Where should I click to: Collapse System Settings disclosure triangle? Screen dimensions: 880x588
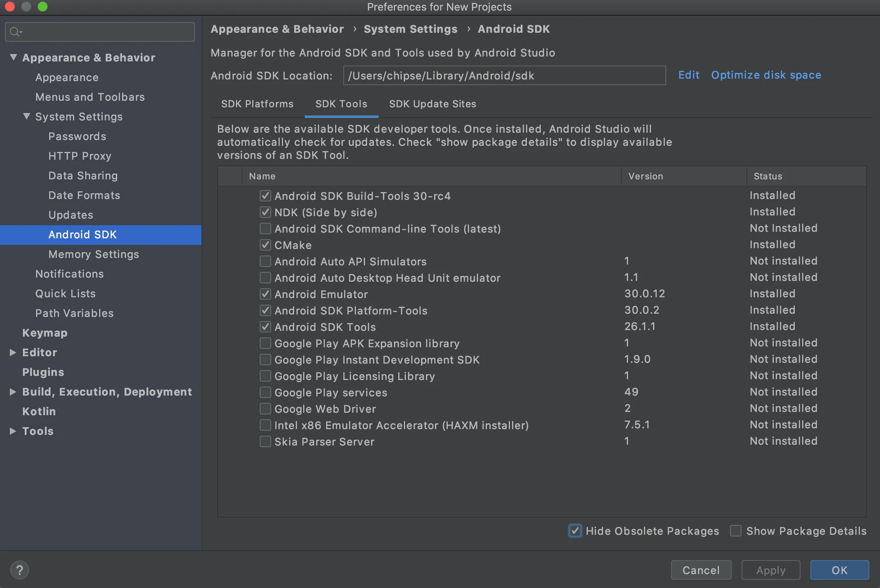coord(27,116)
